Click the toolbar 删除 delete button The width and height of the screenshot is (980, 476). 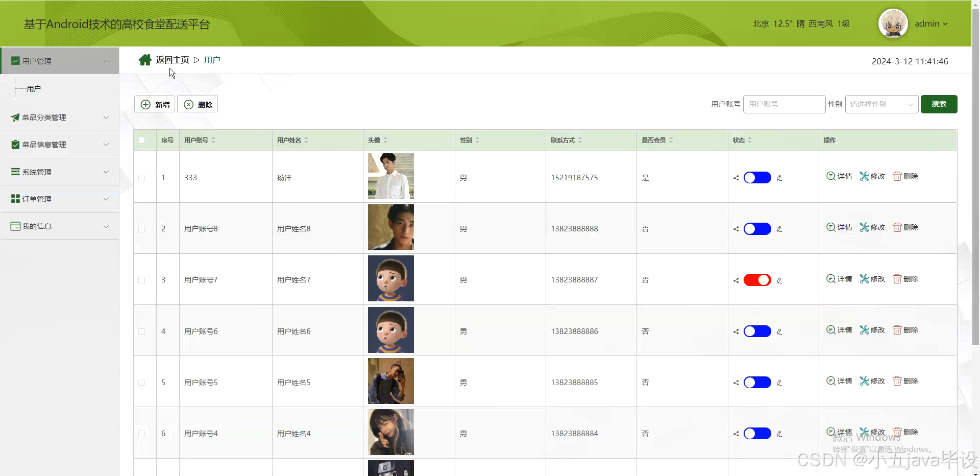[x=198, y=104]
